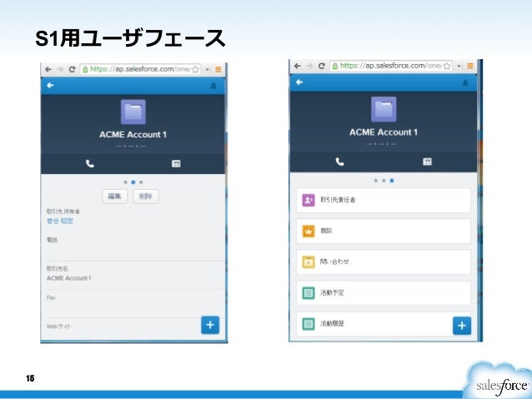Click the 取引先 所有者 field label
532x399 pixels.
click(63, 212)
